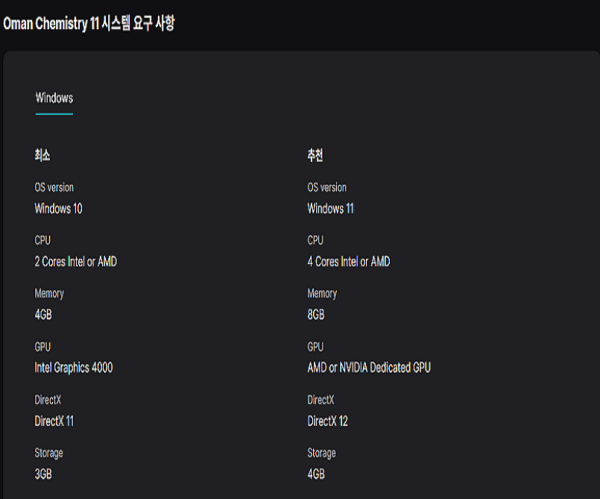Click the 4GB recommended storage value
The width and height of the screenshot is (600, 499).
coord(317,474)
